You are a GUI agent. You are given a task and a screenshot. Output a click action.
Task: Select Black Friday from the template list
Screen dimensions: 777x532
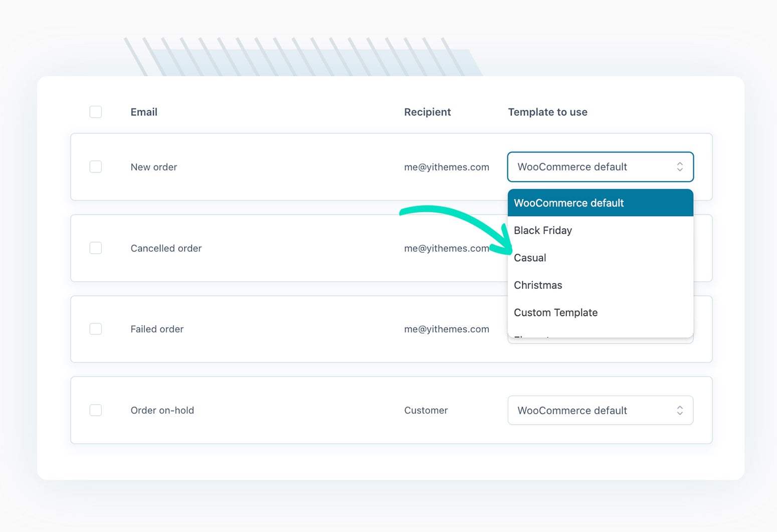(543, 230)
